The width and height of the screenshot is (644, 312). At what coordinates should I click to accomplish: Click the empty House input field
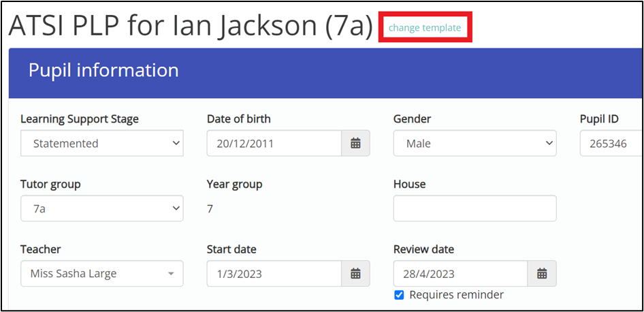click(x=474, y=208)
